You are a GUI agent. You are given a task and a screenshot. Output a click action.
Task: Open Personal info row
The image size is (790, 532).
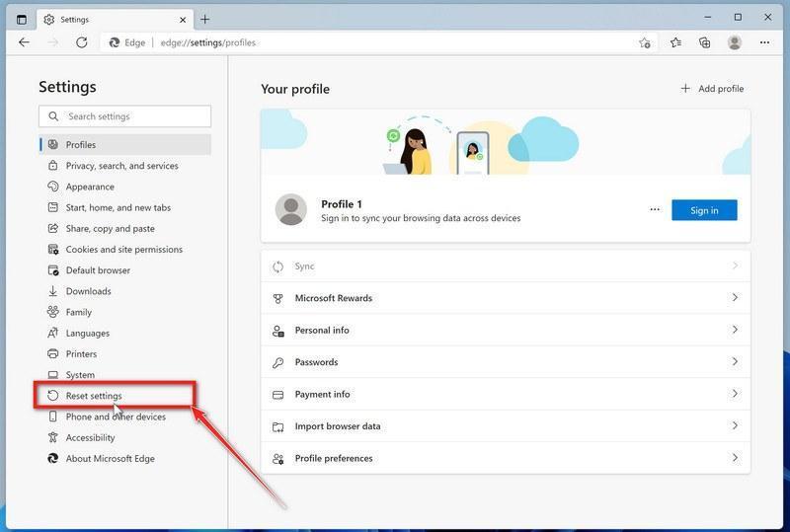tap(506, 330)
